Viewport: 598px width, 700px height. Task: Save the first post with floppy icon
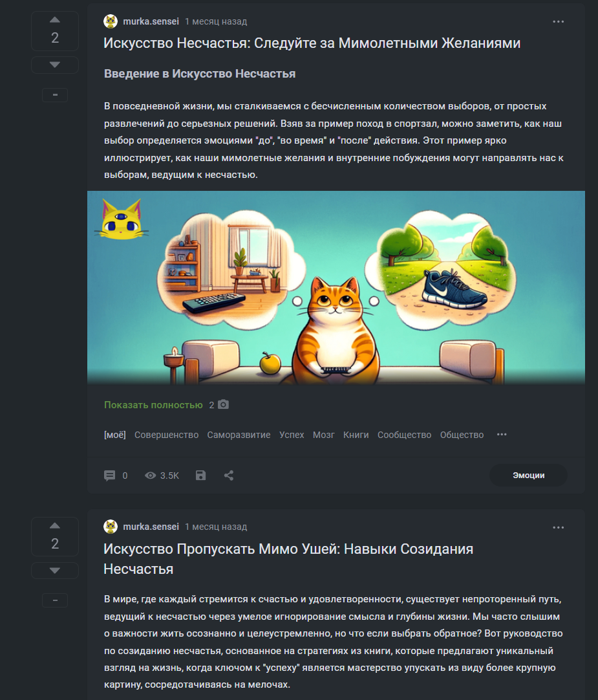point(201,476)
